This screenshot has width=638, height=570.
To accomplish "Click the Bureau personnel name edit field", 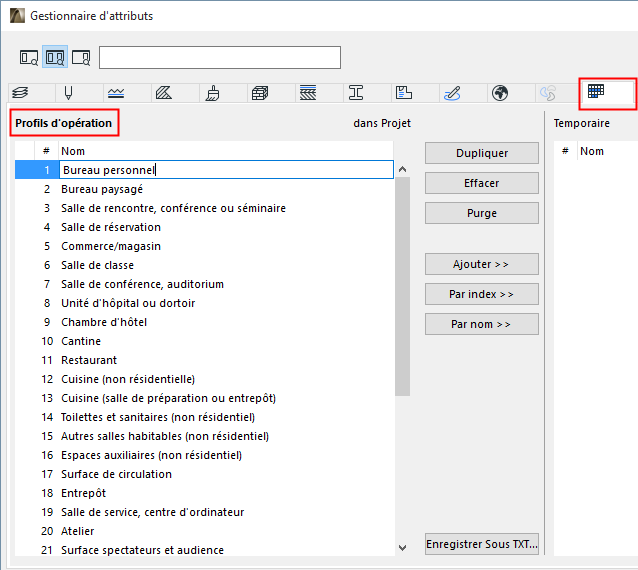I will click(226, 170).
